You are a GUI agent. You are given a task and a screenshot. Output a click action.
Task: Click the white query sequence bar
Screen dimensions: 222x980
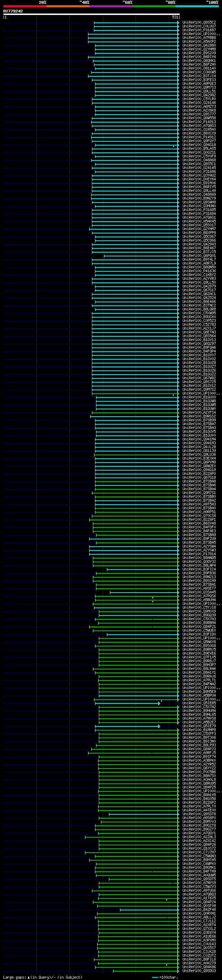coord(92,14)
